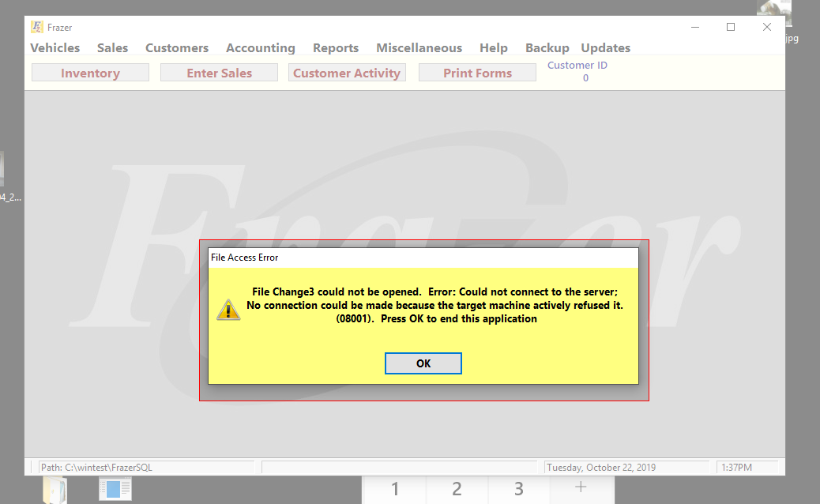Click the Customer ID value 0
Image resolution: width=820 pixels, height=504 pixels.
[585, 78]
